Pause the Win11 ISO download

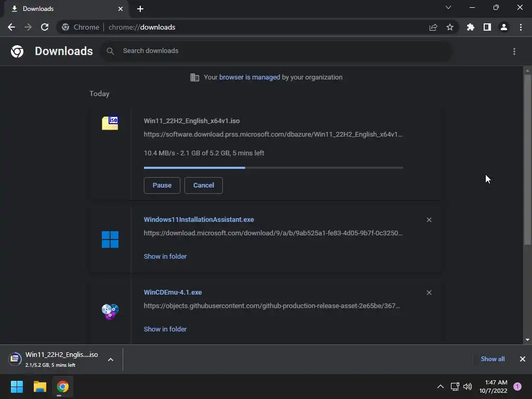pyautogui.click(x=162, y=185)
